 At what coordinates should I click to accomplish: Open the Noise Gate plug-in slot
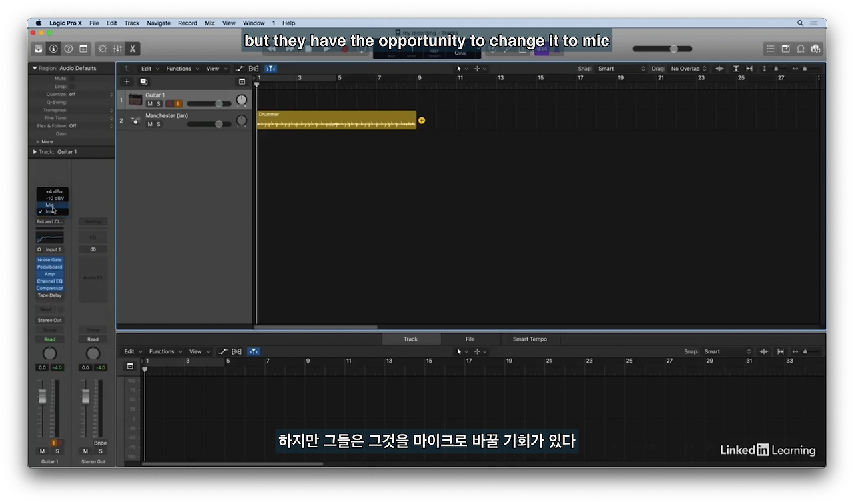[x=49, y=260]
